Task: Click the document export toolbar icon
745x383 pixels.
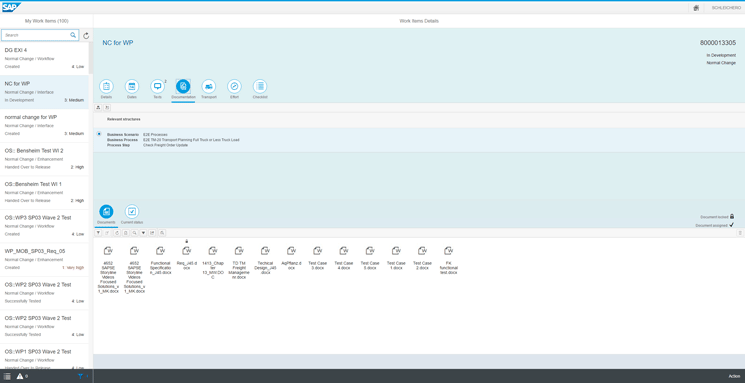Action: point(152,233)
